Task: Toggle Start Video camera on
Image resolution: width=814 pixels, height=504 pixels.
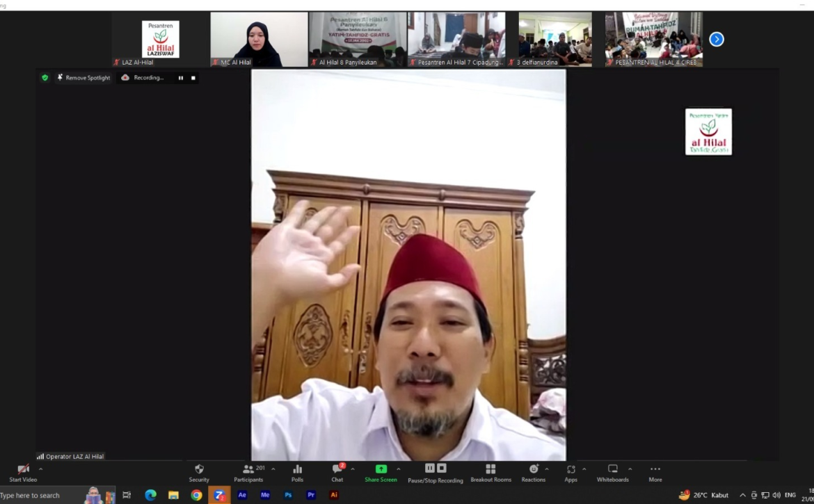Action: pyautogui.click(x=23, y=473)
